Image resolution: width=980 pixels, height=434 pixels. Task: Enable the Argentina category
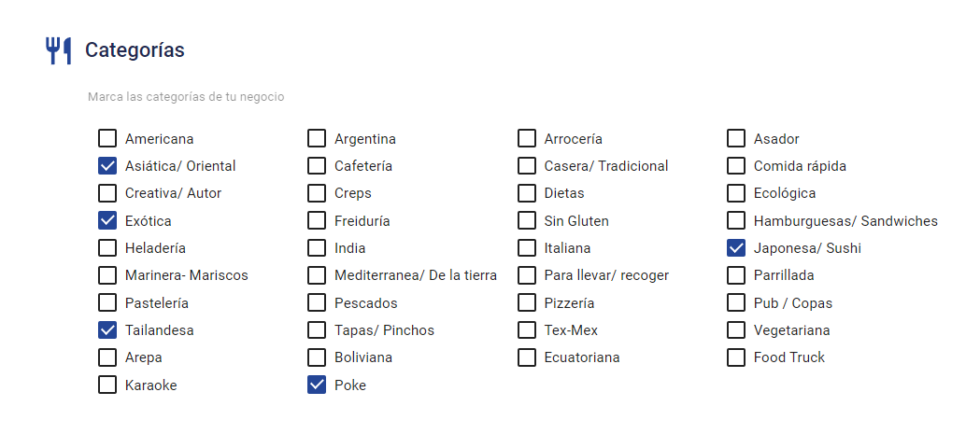(317, 139)
